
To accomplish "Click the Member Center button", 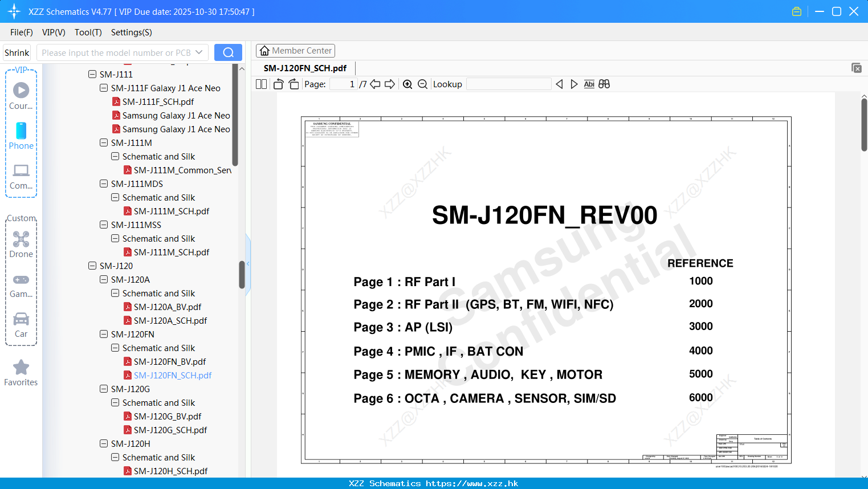I will (295, 51).
